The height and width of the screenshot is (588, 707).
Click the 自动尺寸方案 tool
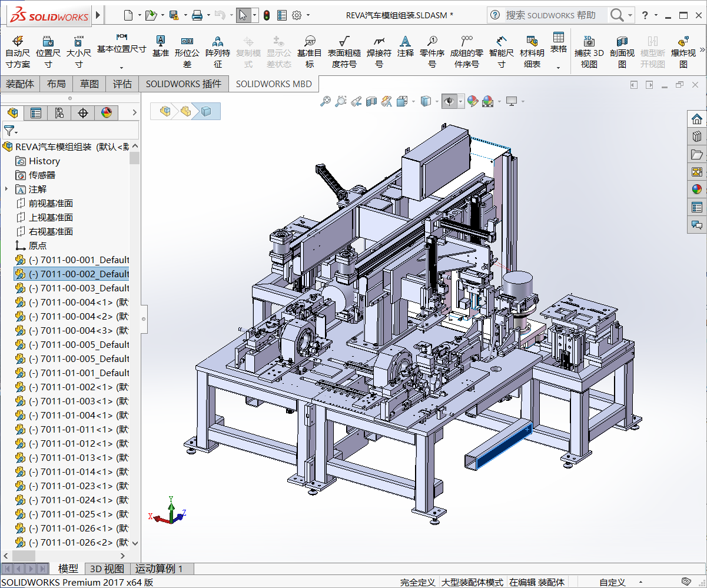[18, 51]
